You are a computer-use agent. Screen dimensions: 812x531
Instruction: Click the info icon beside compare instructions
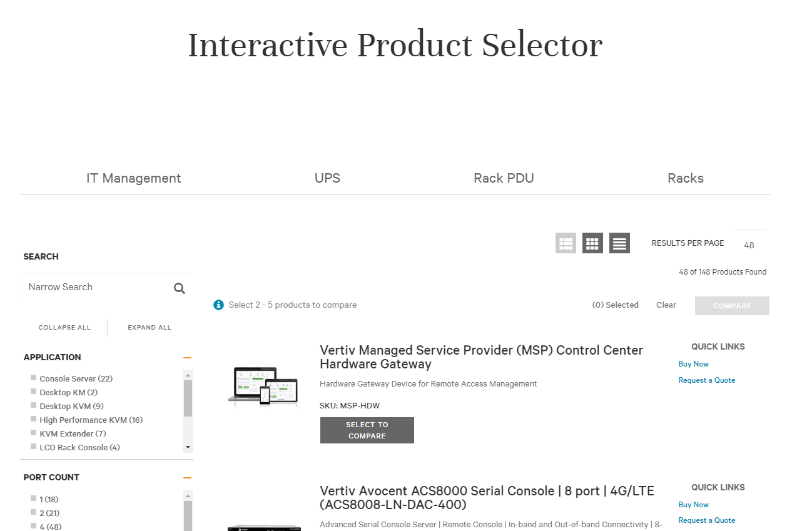click(218, 305)
